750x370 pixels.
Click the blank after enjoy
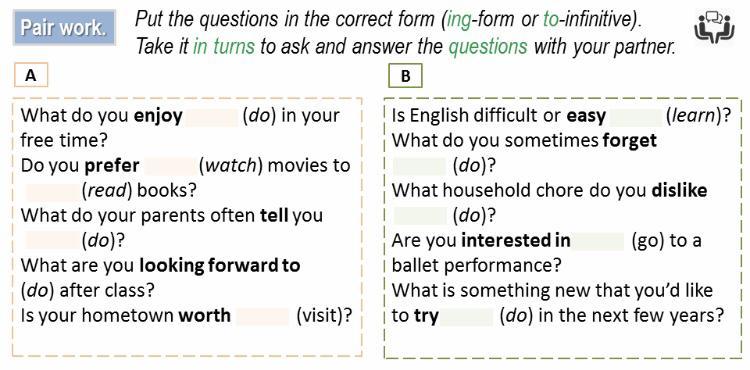pyautogui.click(x=211, y=117)
